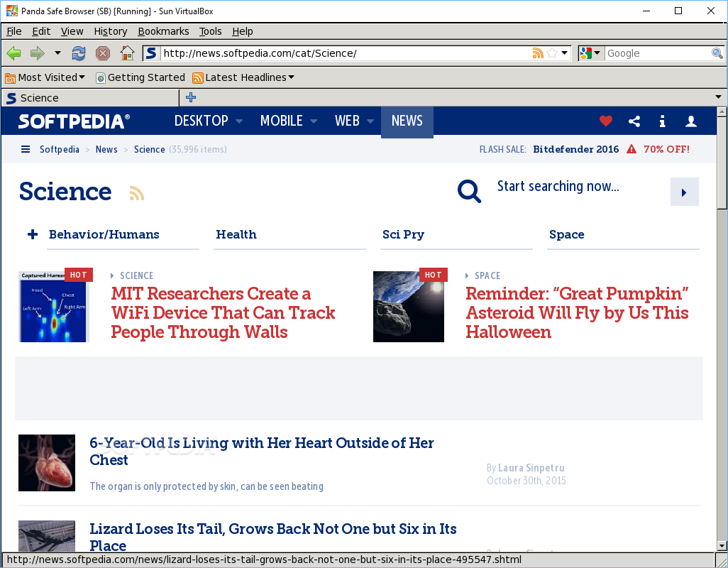Open the hamburger menu icon in breadcrumb bar

point(26,149)
